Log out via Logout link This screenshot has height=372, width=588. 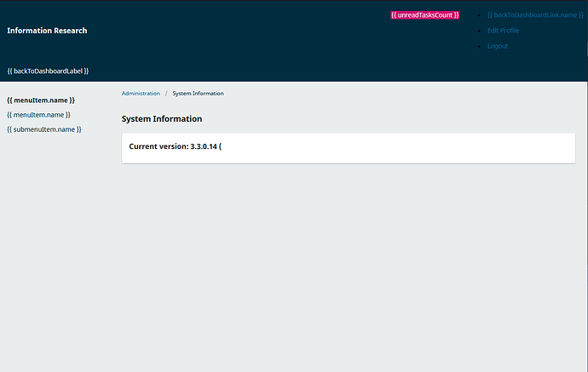pos(498,46)
